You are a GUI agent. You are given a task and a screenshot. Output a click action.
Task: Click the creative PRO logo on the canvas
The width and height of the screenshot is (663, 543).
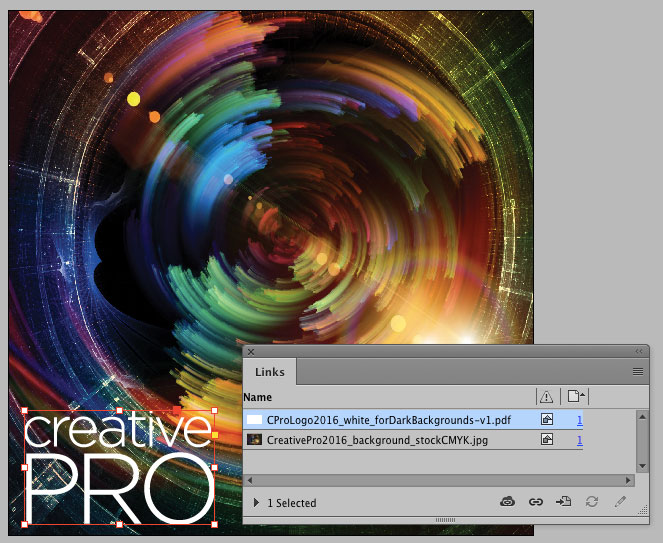(x=119, y=467)
